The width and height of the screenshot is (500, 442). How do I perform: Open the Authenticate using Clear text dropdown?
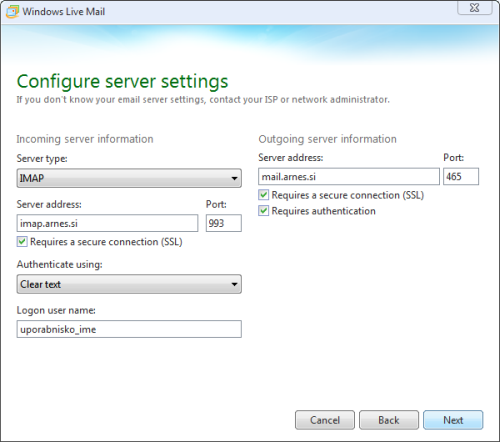click(129, 284)
